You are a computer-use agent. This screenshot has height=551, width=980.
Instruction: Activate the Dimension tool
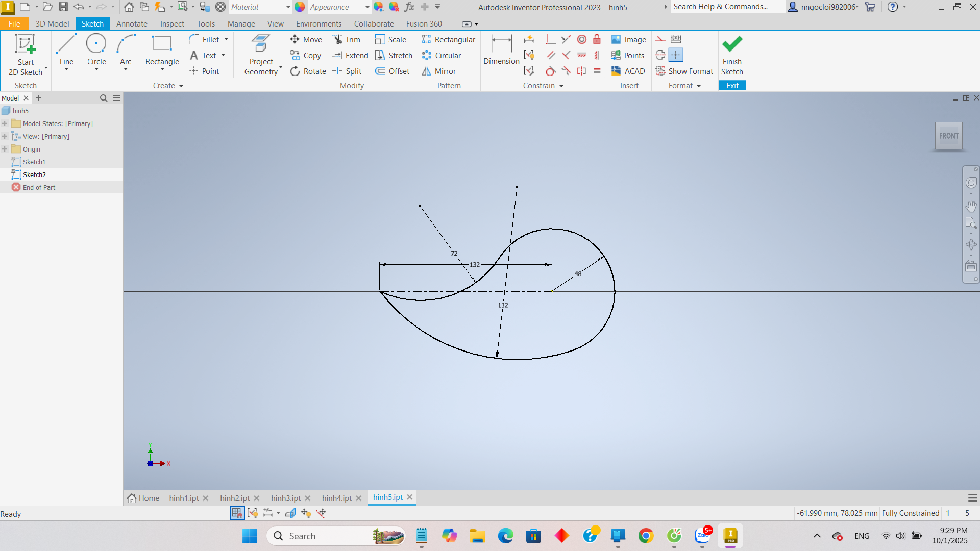[x=501, y=51]
